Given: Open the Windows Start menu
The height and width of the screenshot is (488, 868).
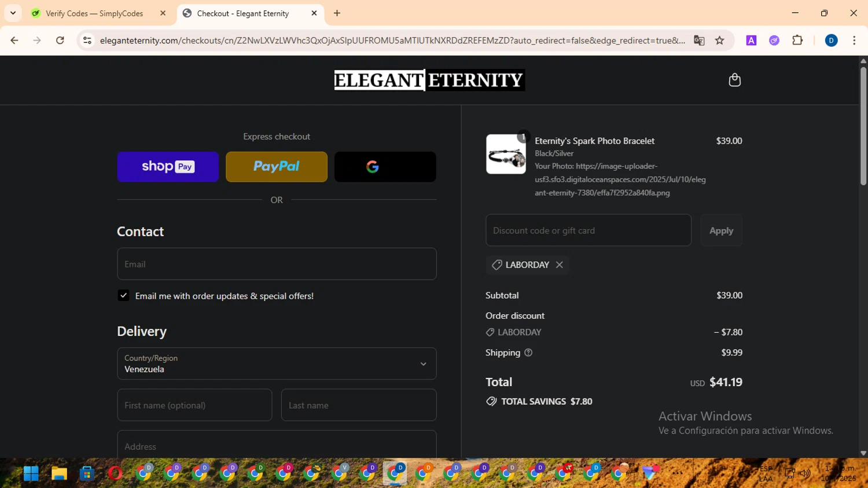Looking at the screenshot, I should (x=31, y=474).
